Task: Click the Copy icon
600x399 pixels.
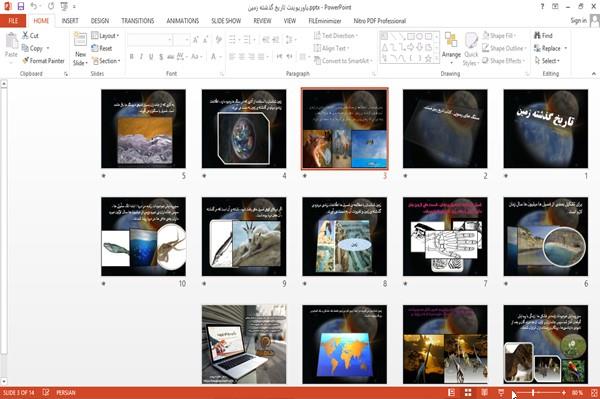Action: coord(25,48)
